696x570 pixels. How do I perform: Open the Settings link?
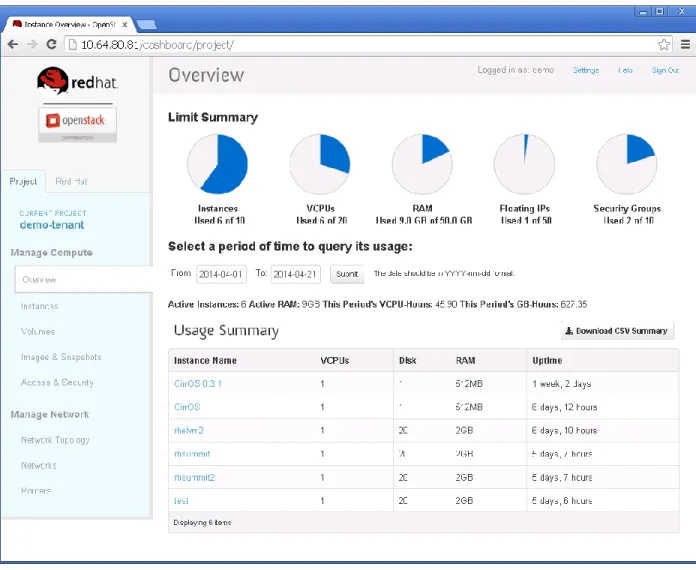coord(586,70)
